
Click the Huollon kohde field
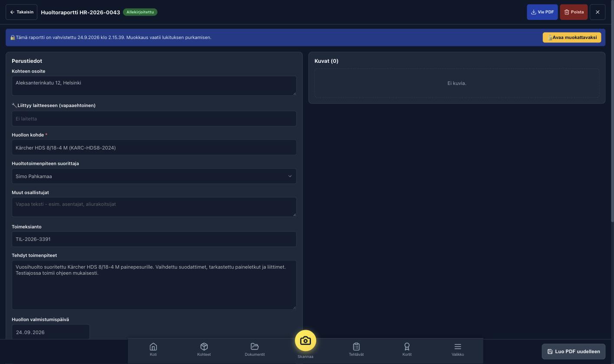[x=154, y=148]
